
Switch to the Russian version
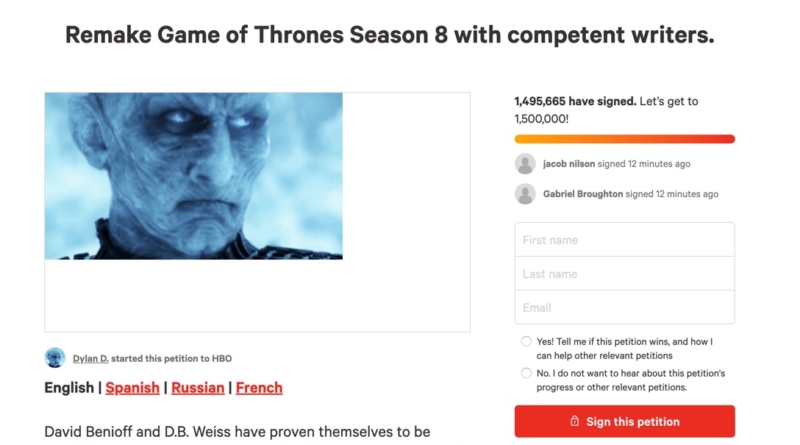click(197, 388)
